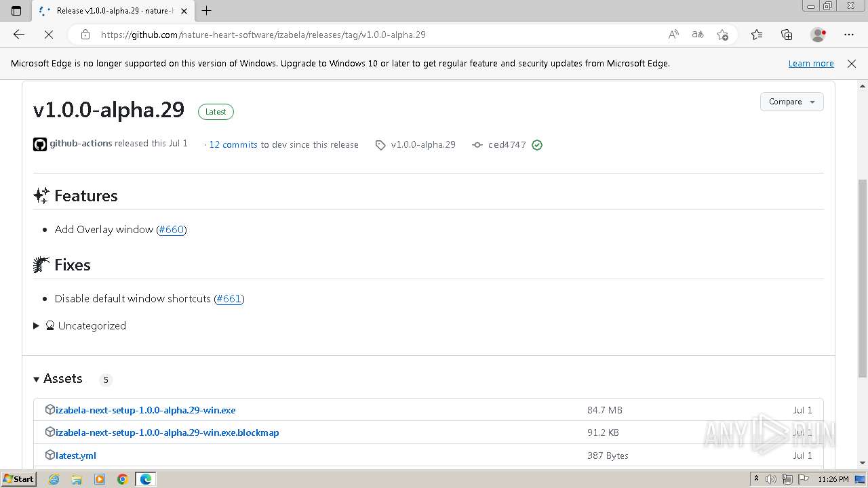Select the Release v1.0.0-alpha.29 browser tab
The width and height of the screenshot is (868, 488).
[x=113, y=11]
